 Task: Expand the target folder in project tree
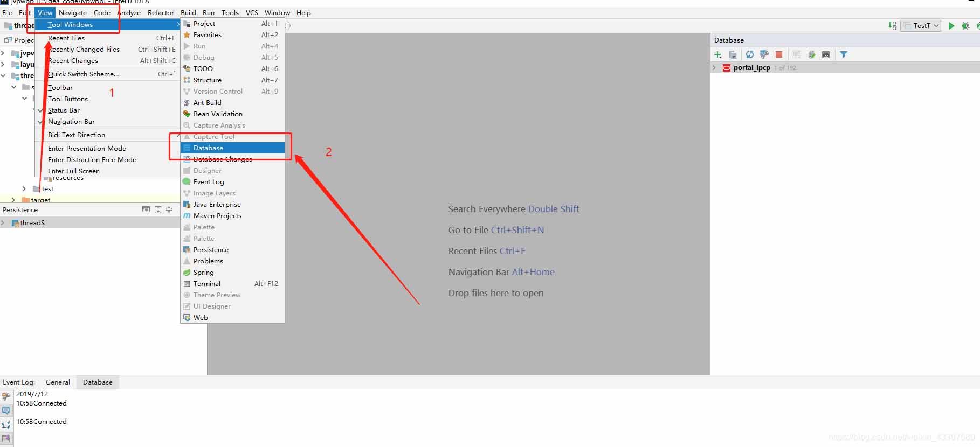(x=13, y=200)
